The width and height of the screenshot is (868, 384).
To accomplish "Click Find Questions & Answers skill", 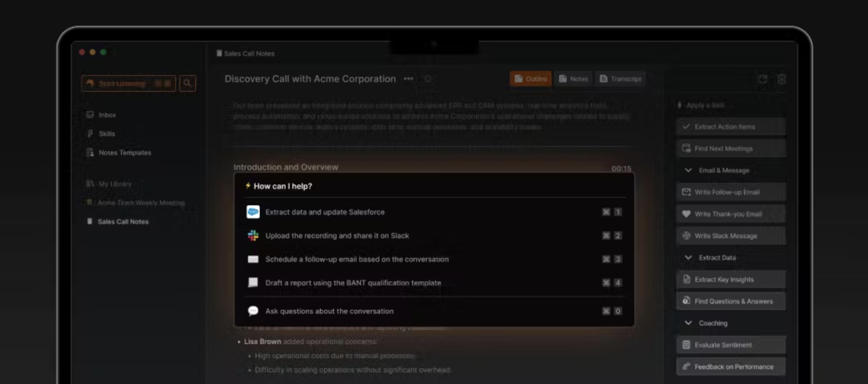I will point(731,301).
